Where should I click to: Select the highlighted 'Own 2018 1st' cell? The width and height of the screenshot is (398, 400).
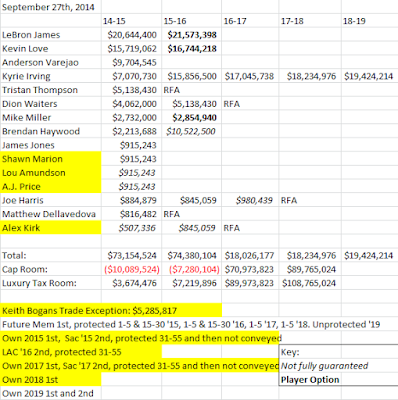click(x=51, y=380)
